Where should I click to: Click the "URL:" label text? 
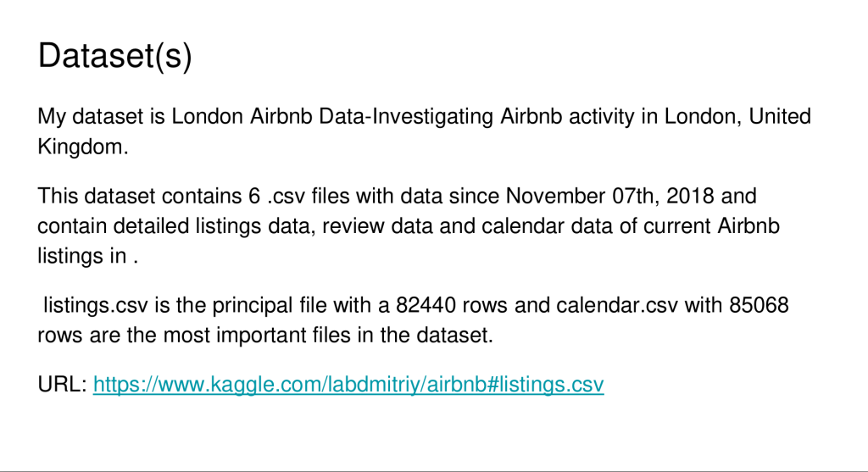(62, 385)
